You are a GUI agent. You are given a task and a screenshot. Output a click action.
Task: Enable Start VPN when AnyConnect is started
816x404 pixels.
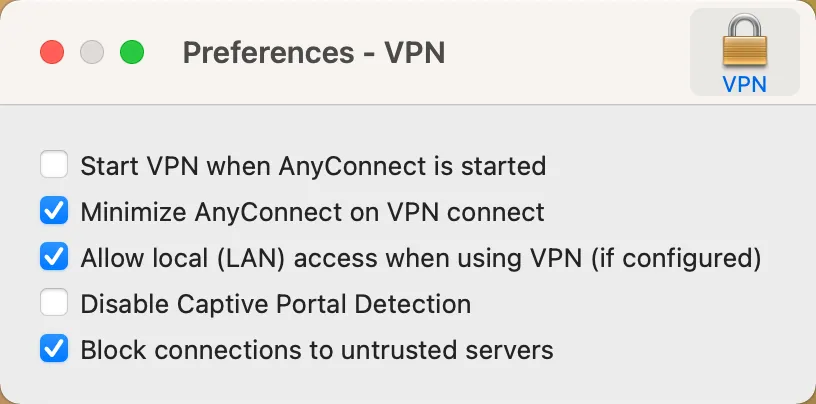(x=54, y=165)
